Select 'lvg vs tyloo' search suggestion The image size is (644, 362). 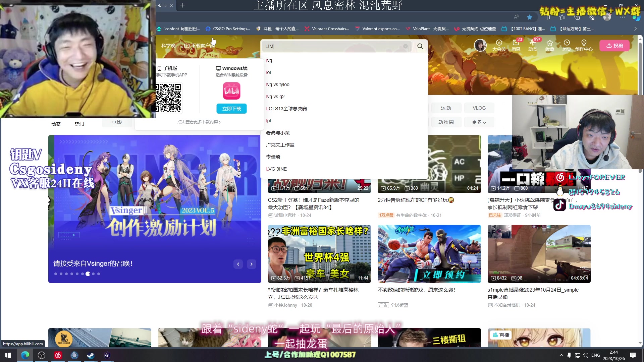(278, 84)
